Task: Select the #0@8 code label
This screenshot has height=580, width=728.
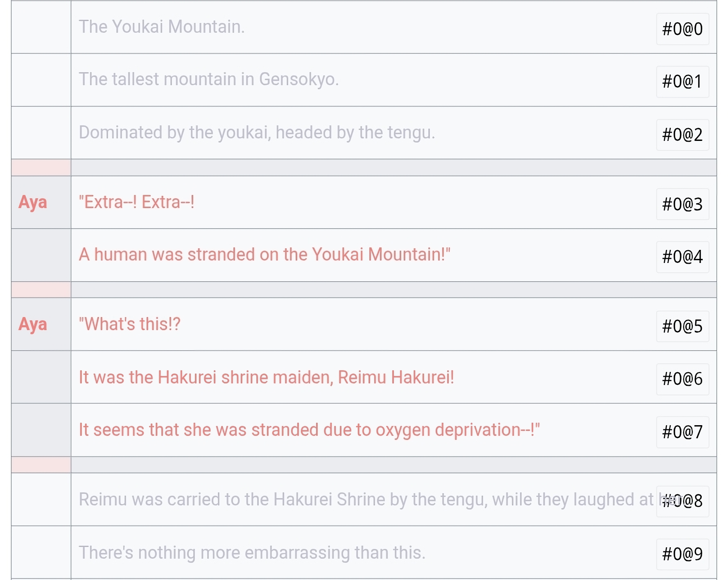Action: 683,501
